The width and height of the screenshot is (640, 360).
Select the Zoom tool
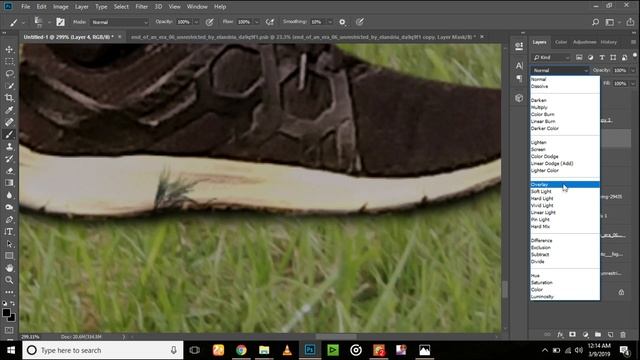tap(9, 280)
